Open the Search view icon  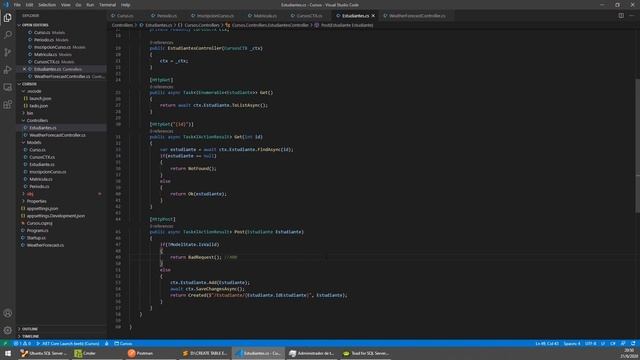pos(7,35)
